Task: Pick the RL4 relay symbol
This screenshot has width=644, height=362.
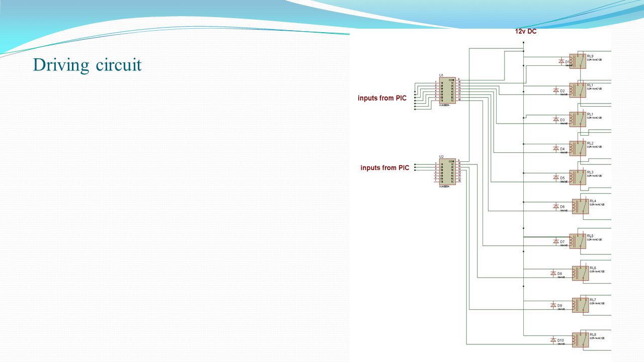Action: point(580,206)
